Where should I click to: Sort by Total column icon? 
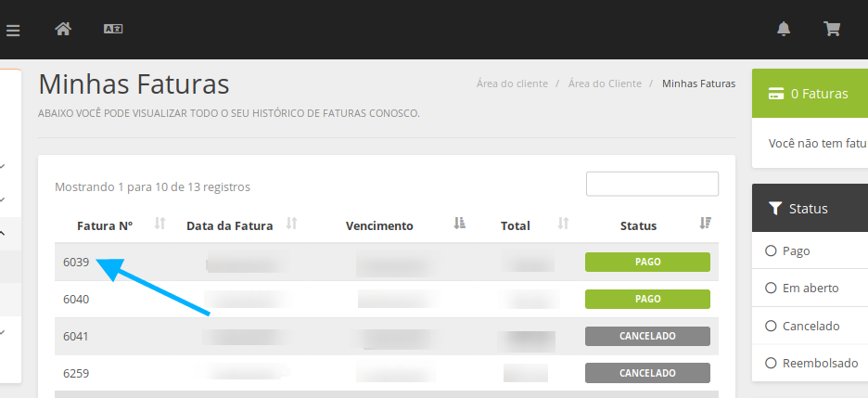pyautogui.click(x=563, y=224)
